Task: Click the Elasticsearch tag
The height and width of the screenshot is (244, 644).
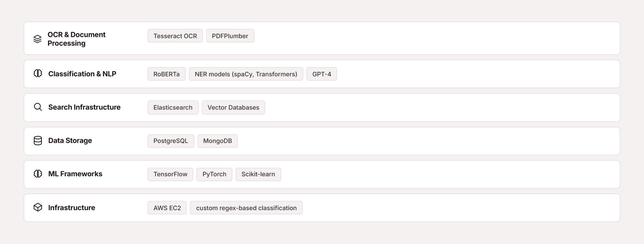Action: coord(173,107)
